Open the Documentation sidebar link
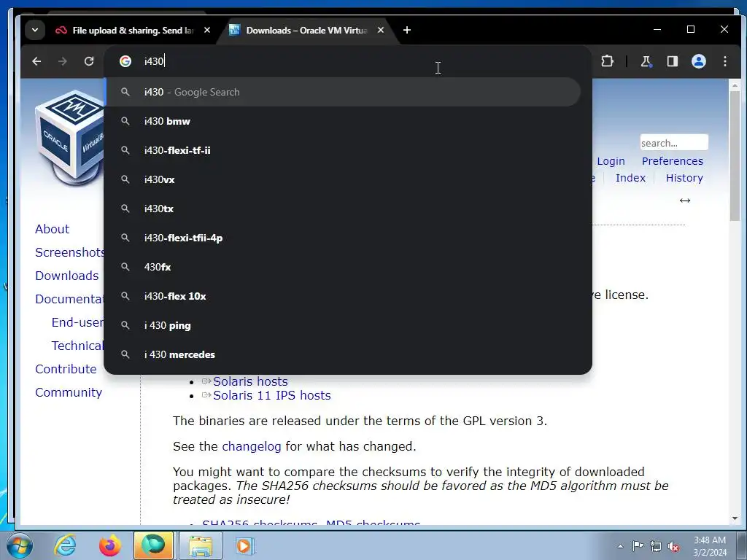 coord(69,299)
